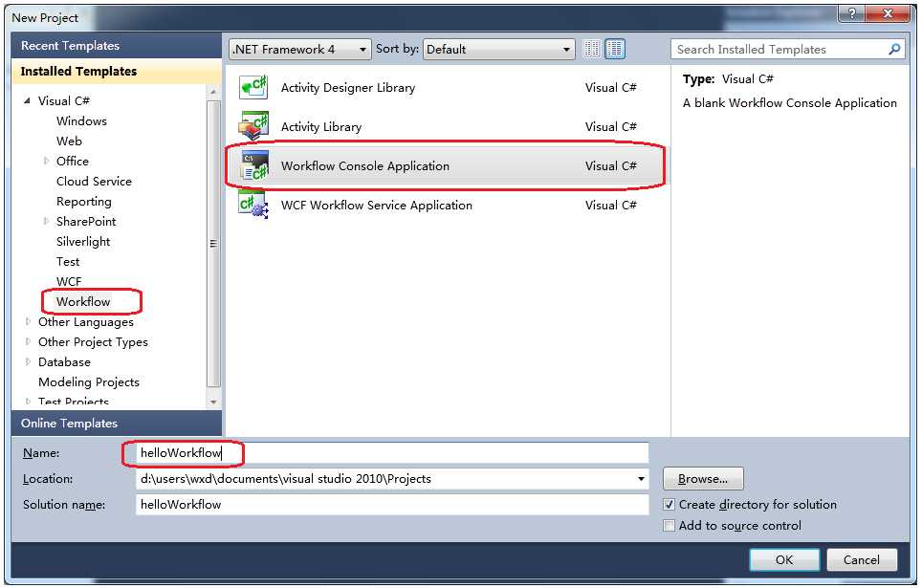Switch to small icons view
The height and width of the screenshot is (588, 922).
pyautogui.click(x=591, y=49)
